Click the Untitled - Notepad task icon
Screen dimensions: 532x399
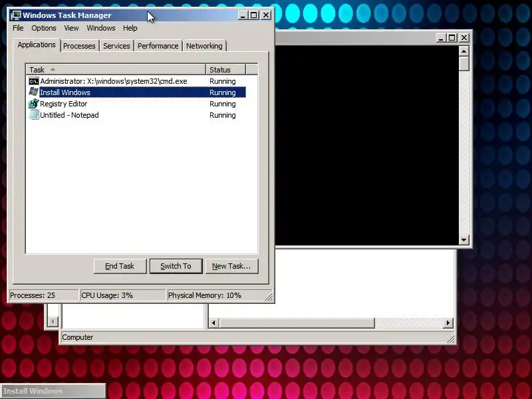(34, 114)
